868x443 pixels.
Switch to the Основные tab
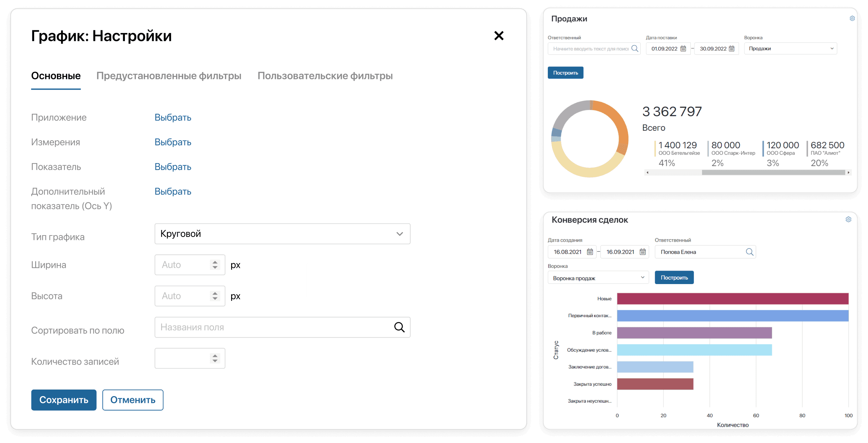[56, 76]
